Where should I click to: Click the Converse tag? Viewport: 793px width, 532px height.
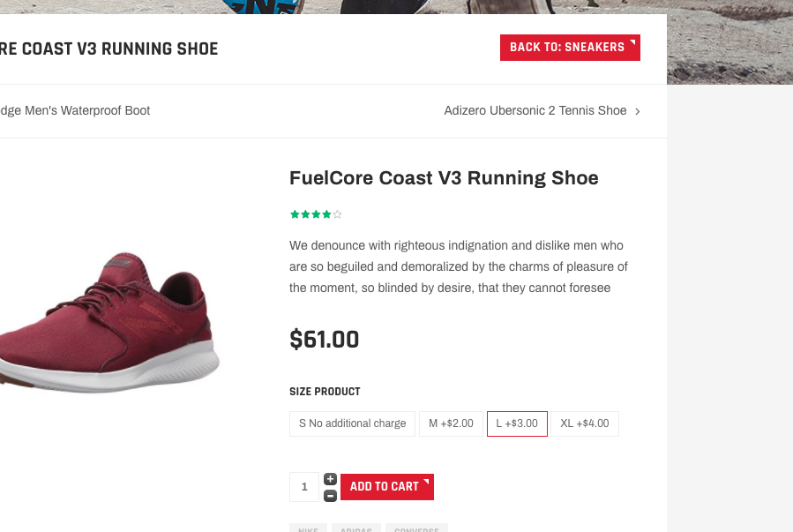pos(416,528)
